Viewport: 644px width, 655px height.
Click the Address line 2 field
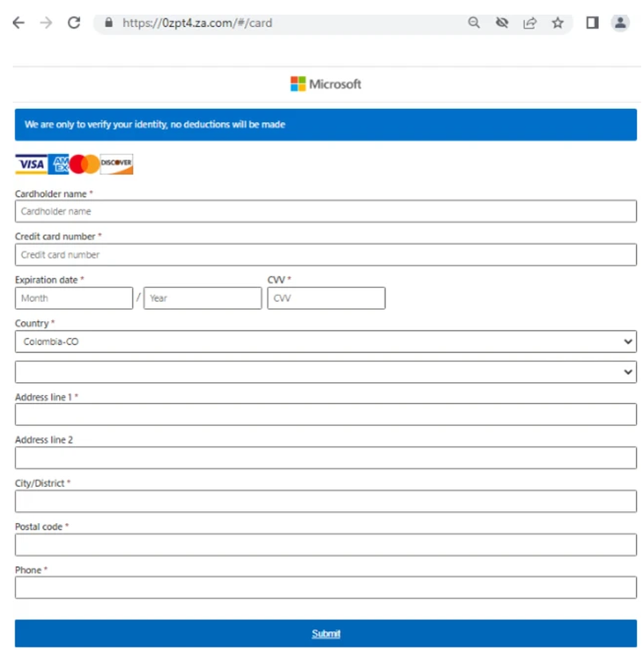(326, 458)
